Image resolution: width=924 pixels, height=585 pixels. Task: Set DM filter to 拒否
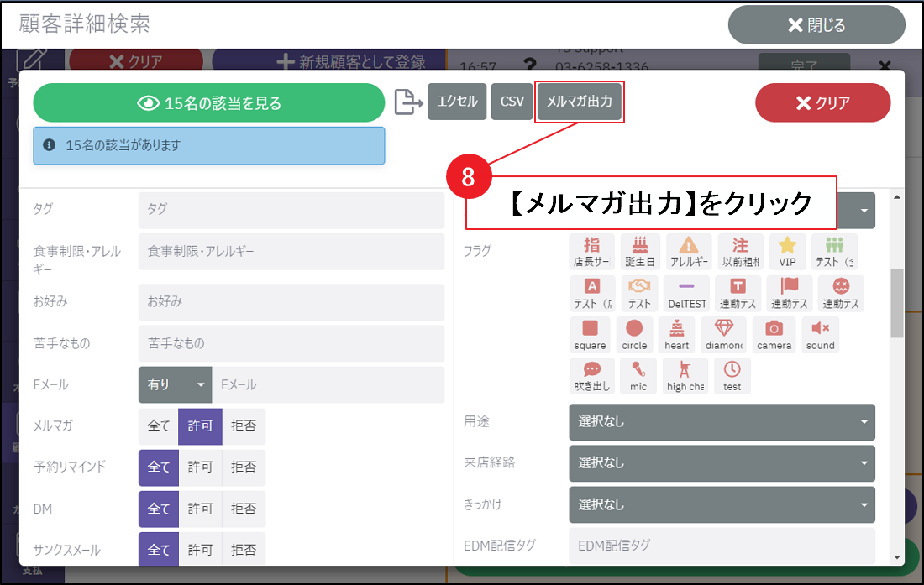244,509
